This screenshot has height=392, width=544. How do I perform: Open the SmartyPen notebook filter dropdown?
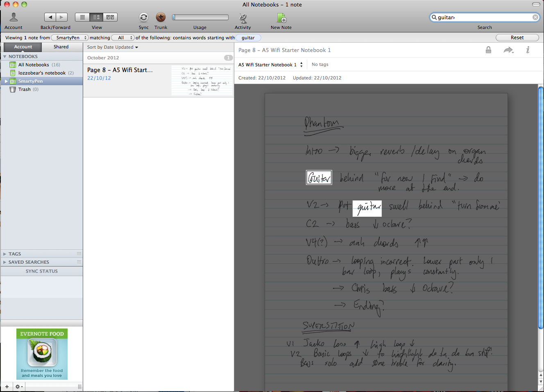70,38
